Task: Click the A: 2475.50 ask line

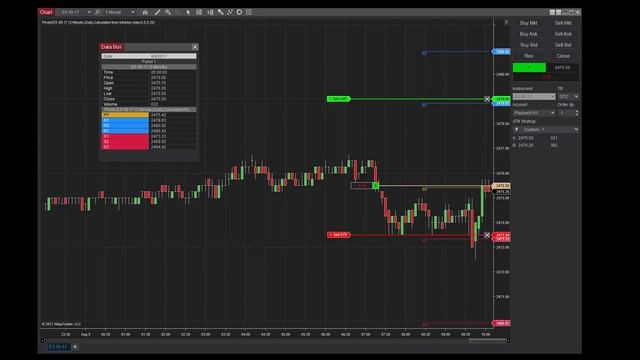Action: (x=535, y=138)
